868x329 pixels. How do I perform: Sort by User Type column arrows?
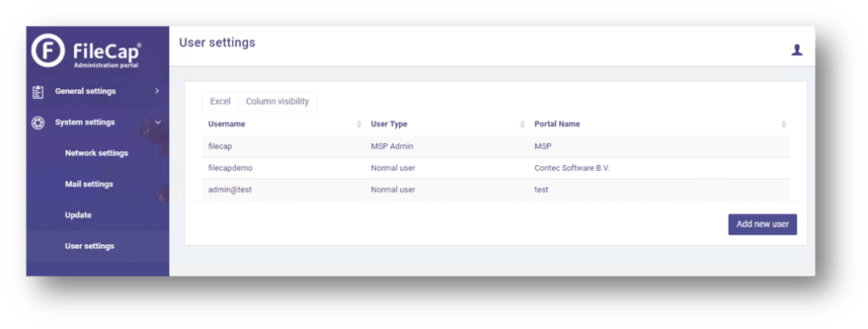point(522,125)
